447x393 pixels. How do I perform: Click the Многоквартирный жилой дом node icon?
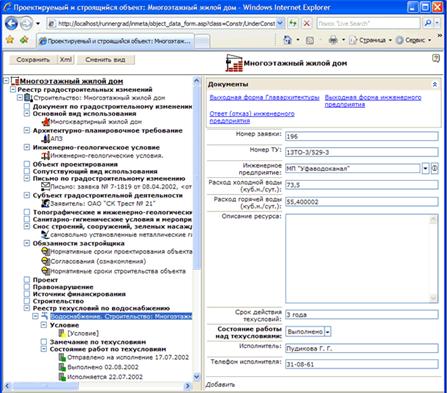click(x=46, y=121)
